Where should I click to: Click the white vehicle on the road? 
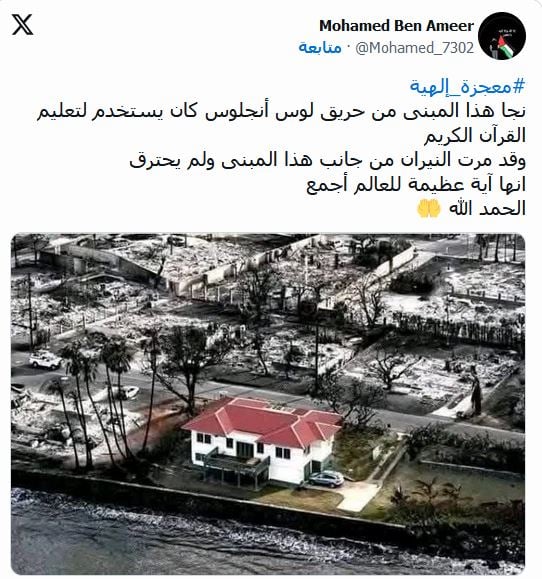pos(45,359)
